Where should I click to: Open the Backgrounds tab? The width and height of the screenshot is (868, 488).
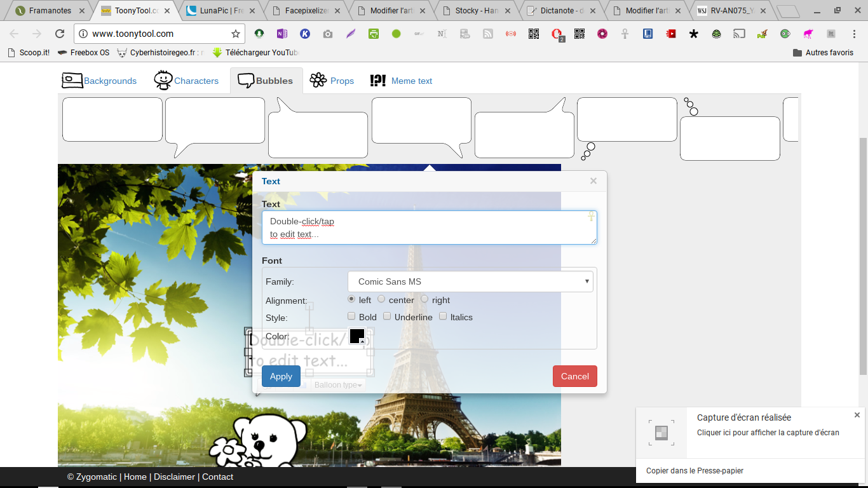pyautogui.click(x=99, y=81)
